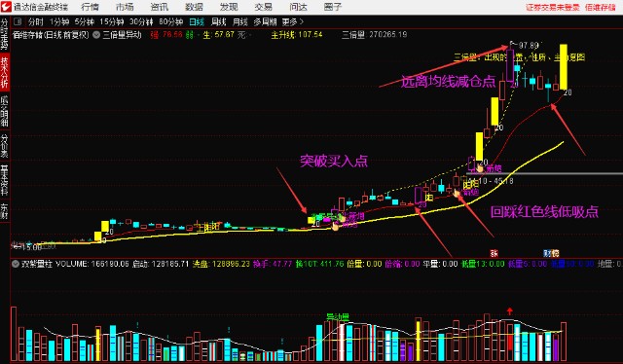Click the 通达信 red logo icon

point(6,7)
